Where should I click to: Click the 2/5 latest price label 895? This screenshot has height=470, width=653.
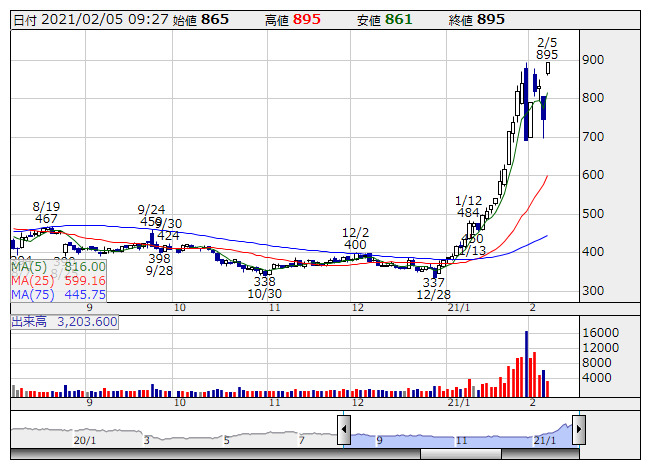(547, 55)
